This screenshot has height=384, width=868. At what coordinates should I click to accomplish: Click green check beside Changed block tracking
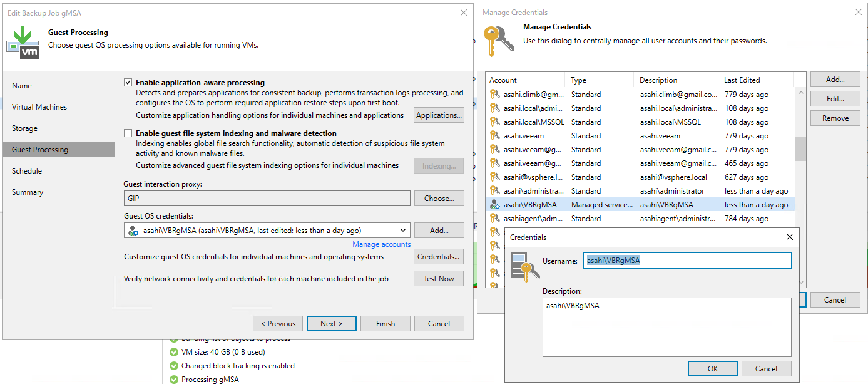click(173, 366)
